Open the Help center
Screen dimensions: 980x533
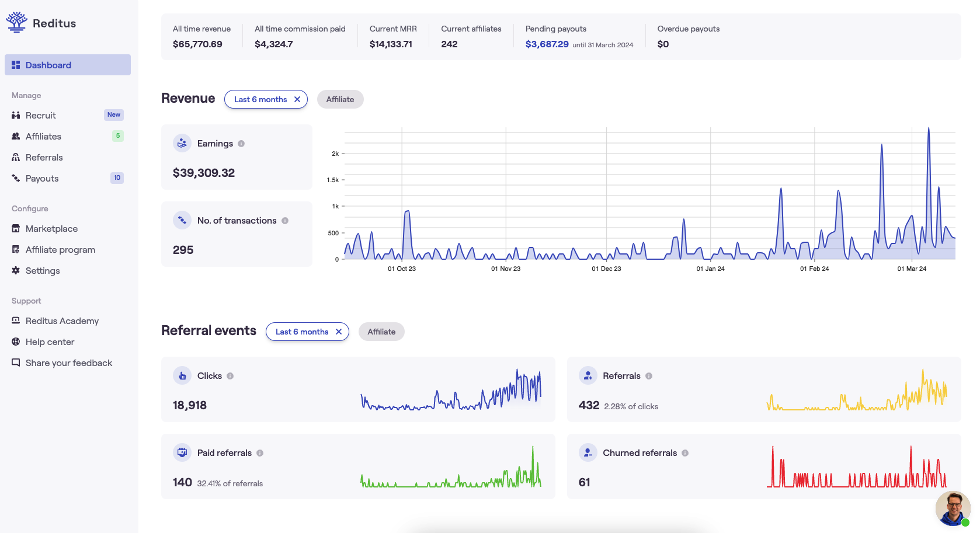(x=50, y=342)
